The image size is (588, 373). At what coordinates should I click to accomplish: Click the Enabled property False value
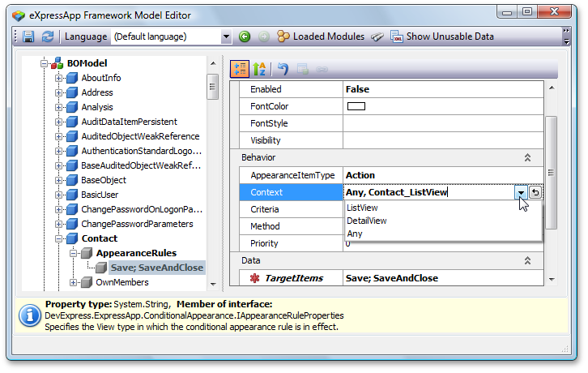pyautogui.click(x=443, y=89)
